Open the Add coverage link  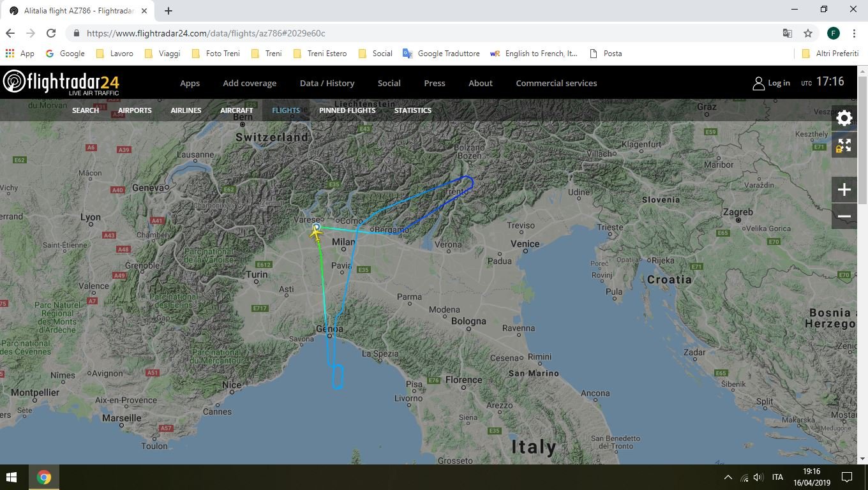pos(250,83)
